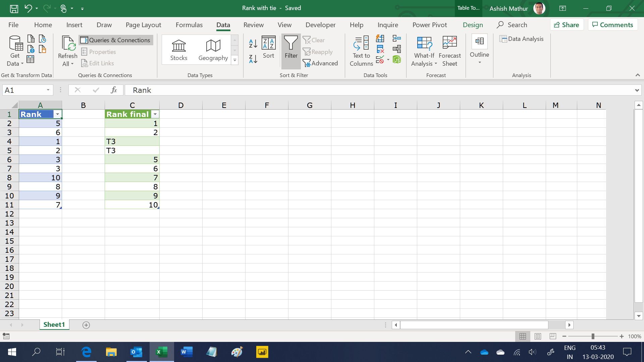Click the From Text/CSV icon
This screenshot has width=644, height=362.
(31, 39)
